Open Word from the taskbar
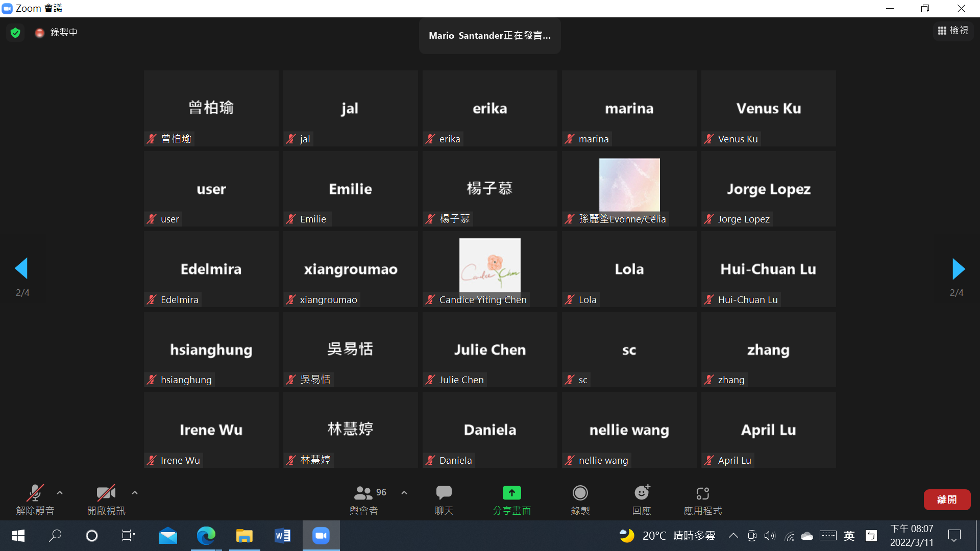This screenshot has width=980, height=551. pos(282,536)
